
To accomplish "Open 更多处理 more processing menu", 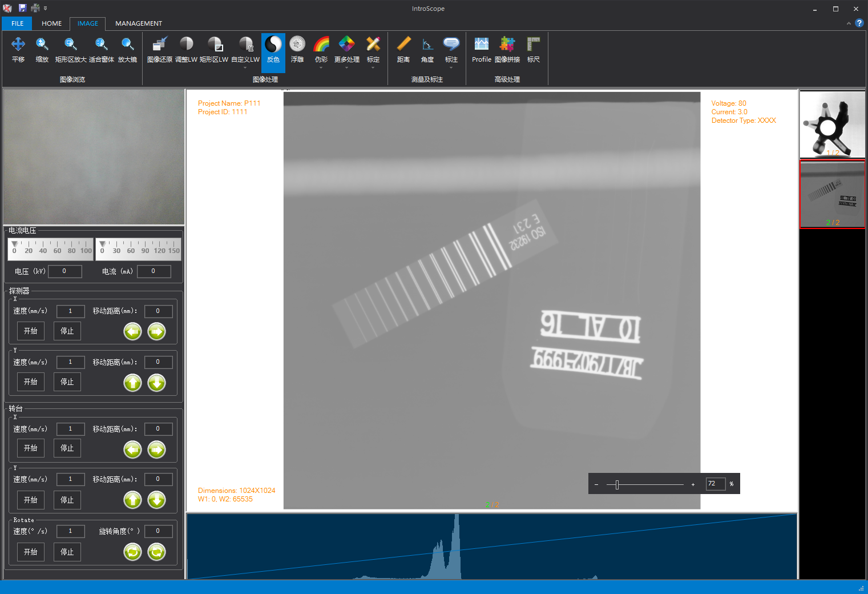I will coord(347,50).
